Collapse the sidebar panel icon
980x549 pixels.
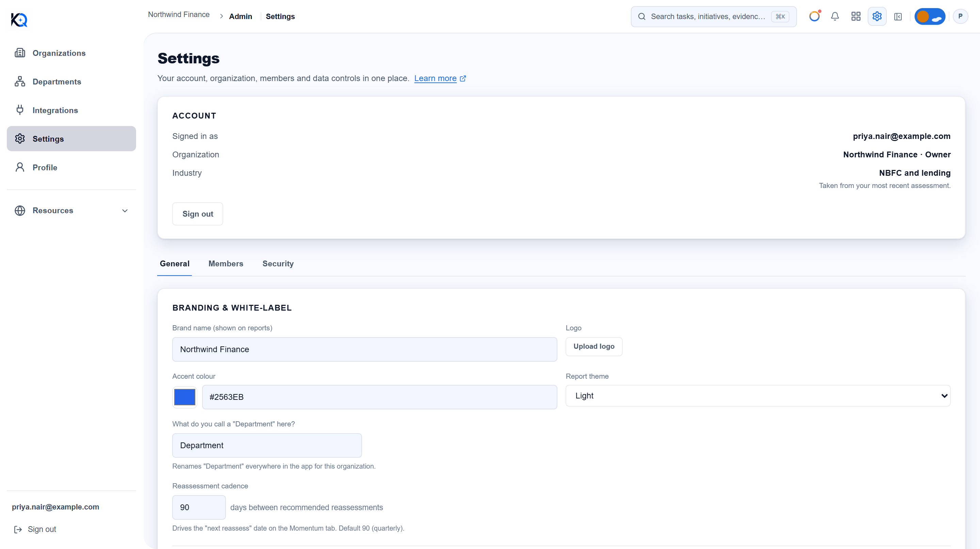898,16
